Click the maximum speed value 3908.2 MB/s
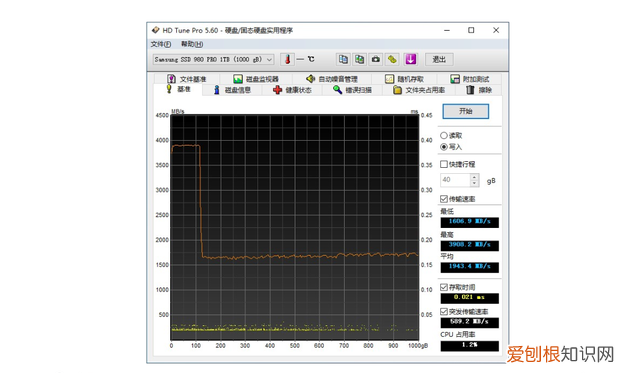Screen dimensions: 640x373 pos(469,246)
